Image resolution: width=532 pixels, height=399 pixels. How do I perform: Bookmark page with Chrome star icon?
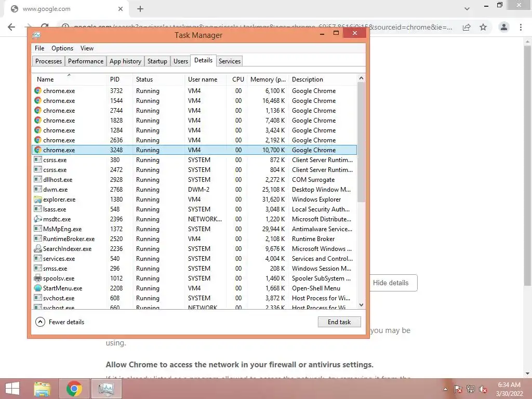[x=483, y=27]
